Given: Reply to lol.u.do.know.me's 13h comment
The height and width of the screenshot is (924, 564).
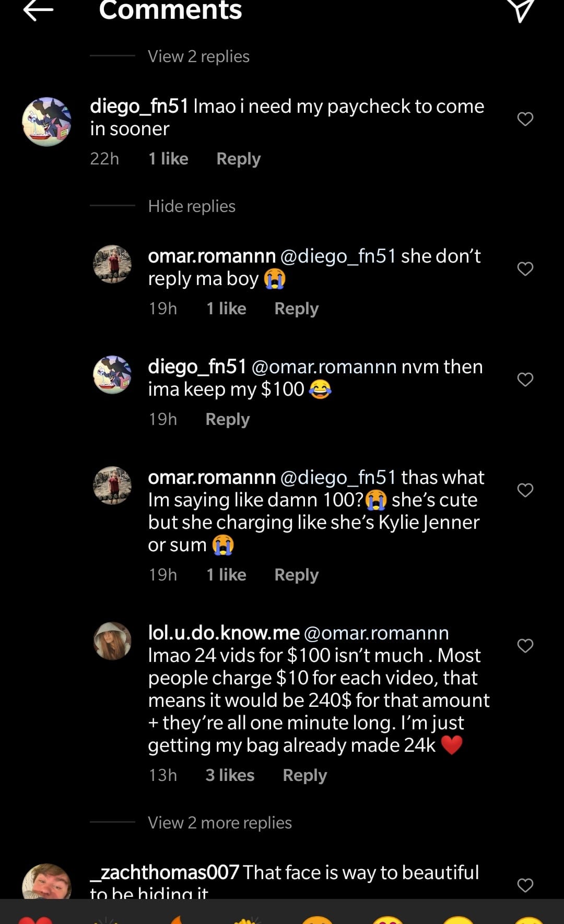Looking at the screenshot, I should [x=305, y=775].
